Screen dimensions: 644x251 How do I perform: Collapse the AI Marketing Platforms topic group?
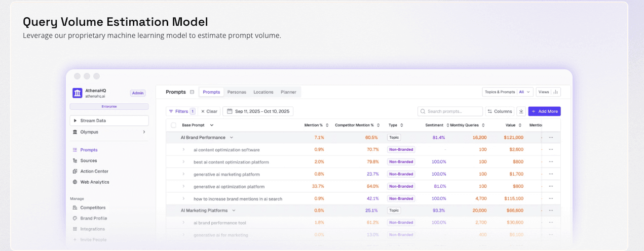[234, 211]
